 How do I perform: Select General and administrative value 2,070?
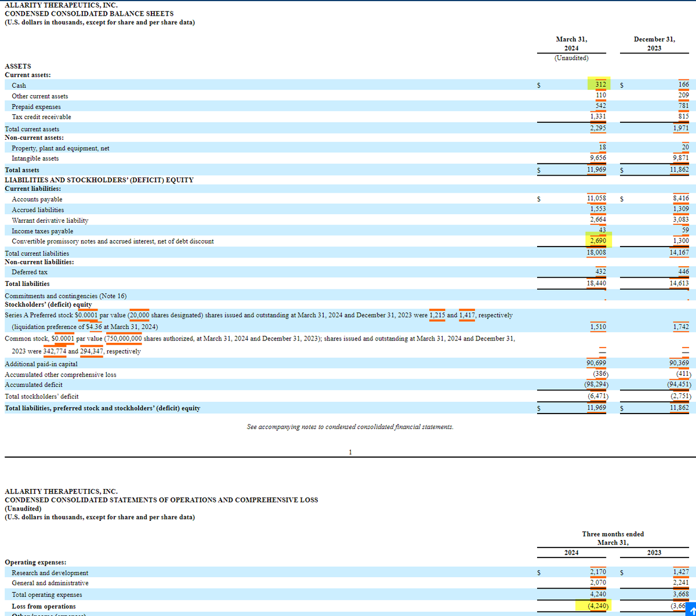point(597,583)
